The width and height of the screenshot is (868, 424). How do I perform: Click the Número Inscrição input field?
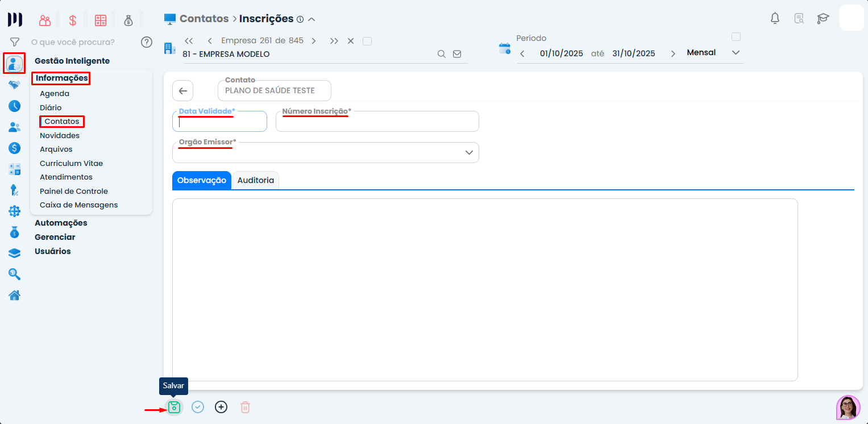pos(377,123)
